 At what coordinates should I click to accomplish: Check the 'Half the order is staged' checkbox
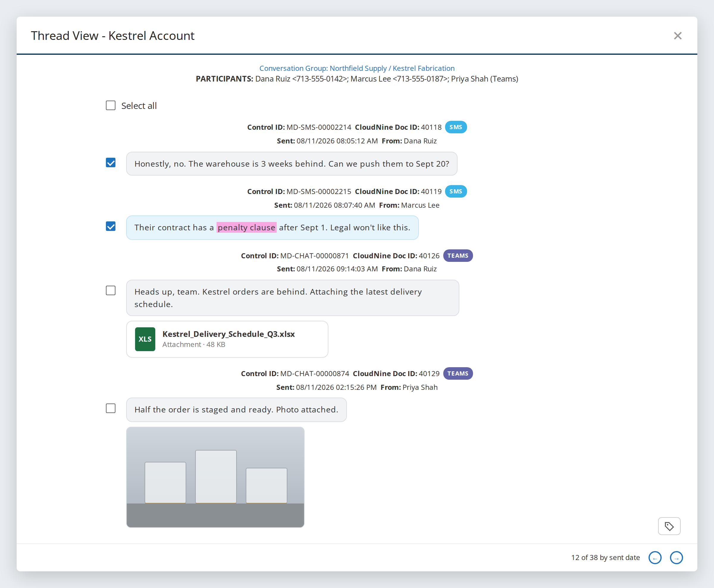[x=111, y=409]
